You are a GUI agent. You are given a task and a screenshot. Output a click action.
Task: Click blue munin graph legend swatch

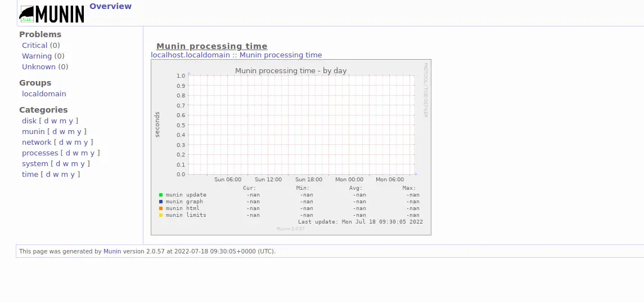point(161,202)
